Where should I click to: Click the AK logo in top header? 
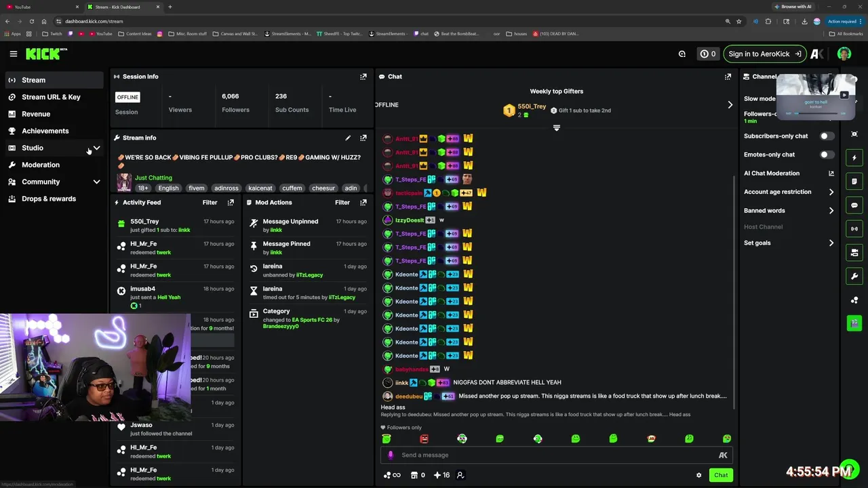816,54
